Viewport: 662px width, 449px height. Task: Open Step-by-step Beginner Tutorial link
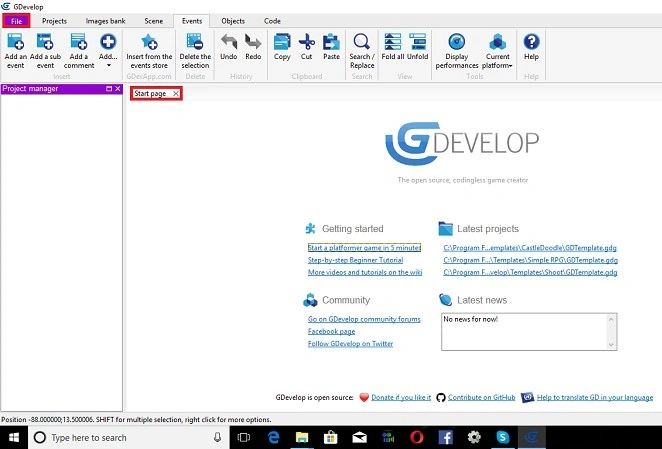pos(355,260)
